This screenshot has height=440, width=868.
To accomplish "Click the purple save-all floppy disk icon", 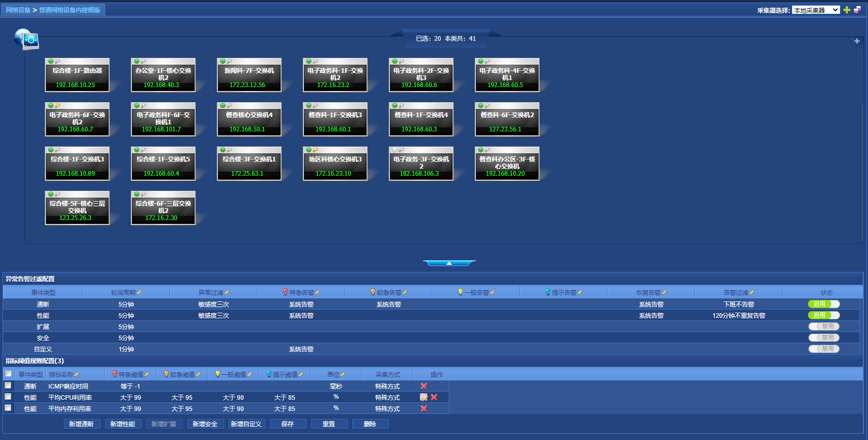I will tap(857, 10).
